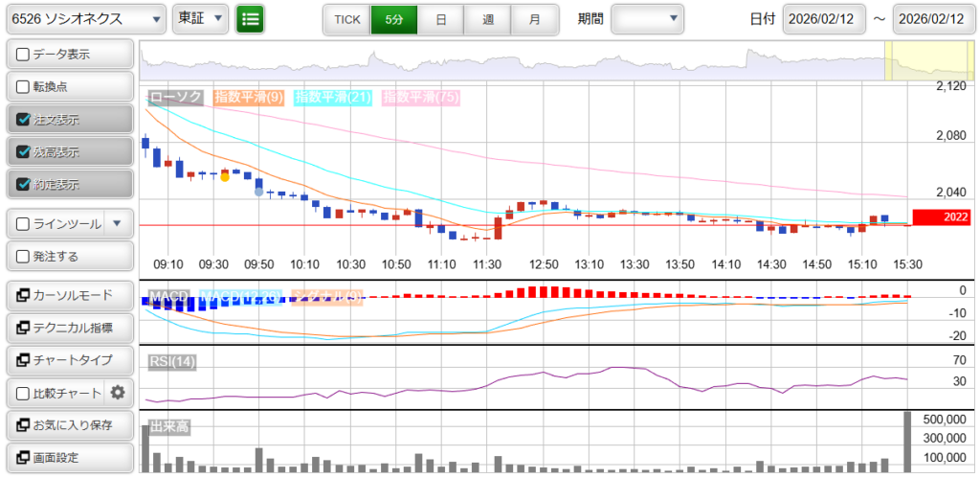Expand the 期間 period dropdown

(647, 19)
